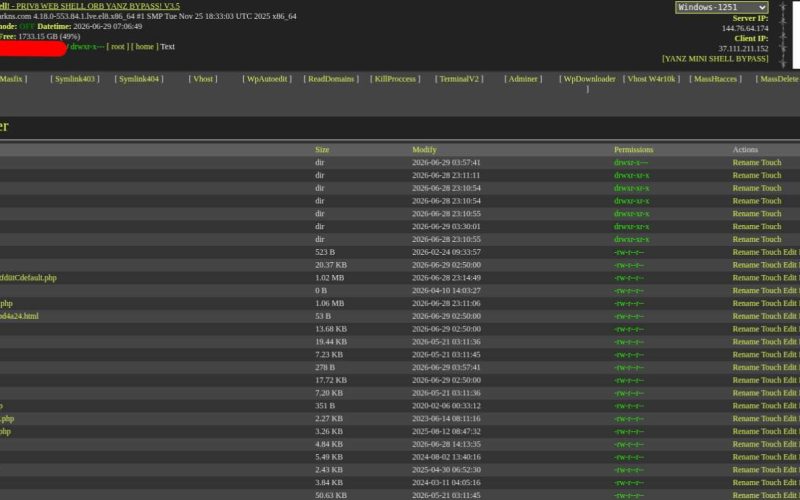Edit the 17.72 KB file

click(x=790, y=380)
